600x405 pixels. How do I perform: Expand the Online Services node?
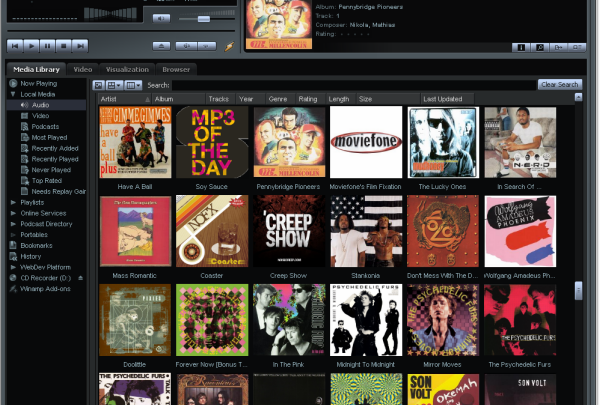13,213
